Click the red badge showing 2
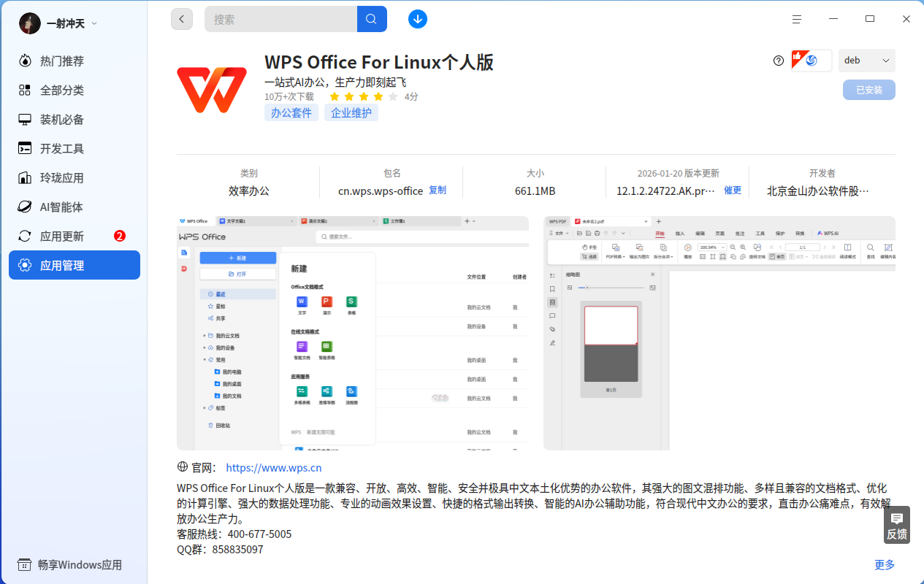924x584 pixels. (x=120, y=236)
